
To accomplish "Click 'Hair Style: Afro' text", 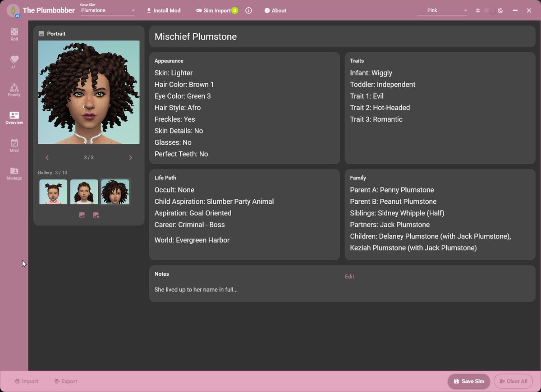I will click(x=178, y=108).
